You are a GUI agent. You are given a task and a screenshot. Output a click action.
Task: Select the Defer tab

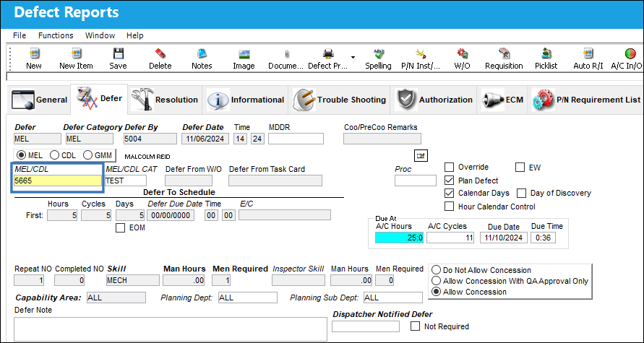pyautogui.click(x=100, y=99)
